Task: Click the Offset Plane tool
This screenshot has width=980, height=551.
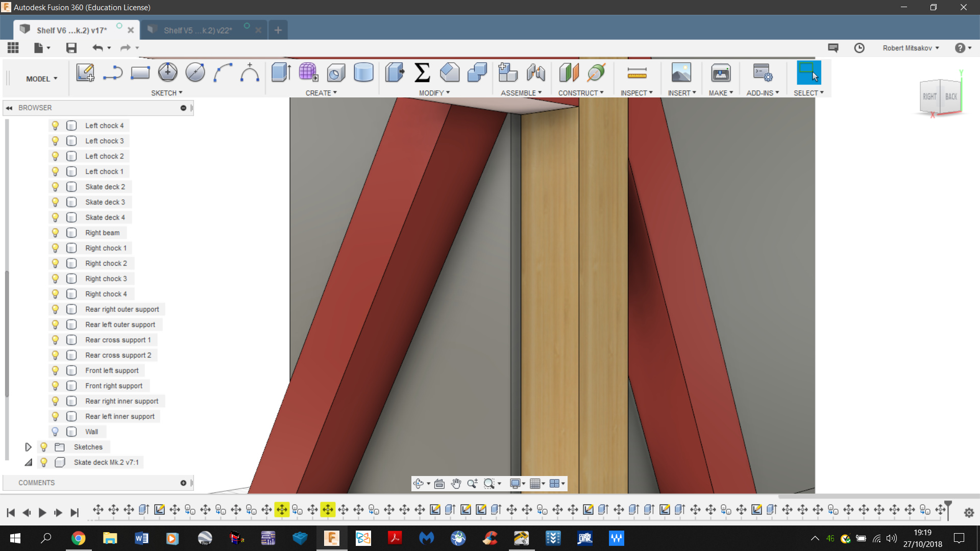Action: (x=569, y=72)
